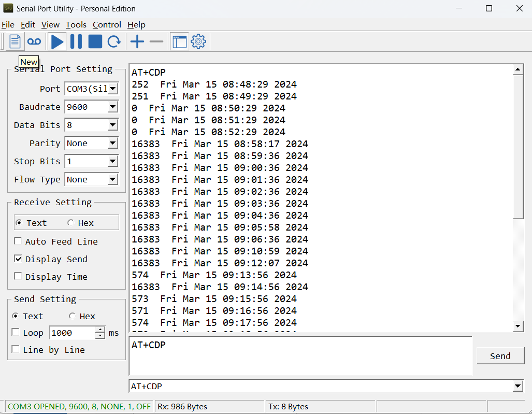This screenshot has height=414, width=532.
Task: Click the log line 251 Fri Mar 15 08:49:29
Action: [214, 96]
